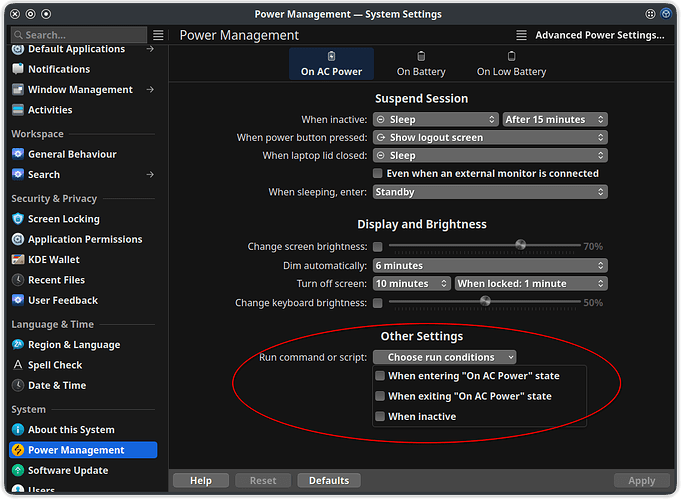
Task: Click the Application Permissions icon
Action: tap(18, 239)
